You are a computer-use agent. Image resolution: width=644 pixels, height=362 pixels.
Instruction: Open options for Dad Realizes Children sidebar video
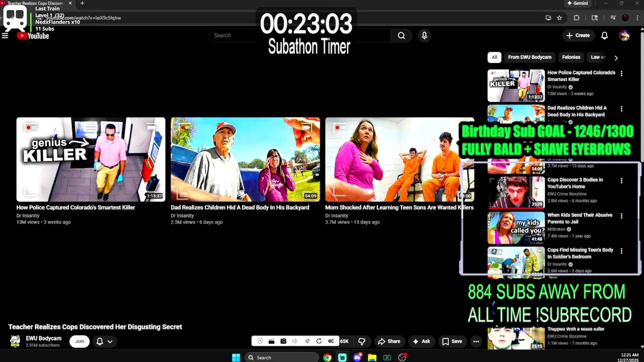(621, 109)
